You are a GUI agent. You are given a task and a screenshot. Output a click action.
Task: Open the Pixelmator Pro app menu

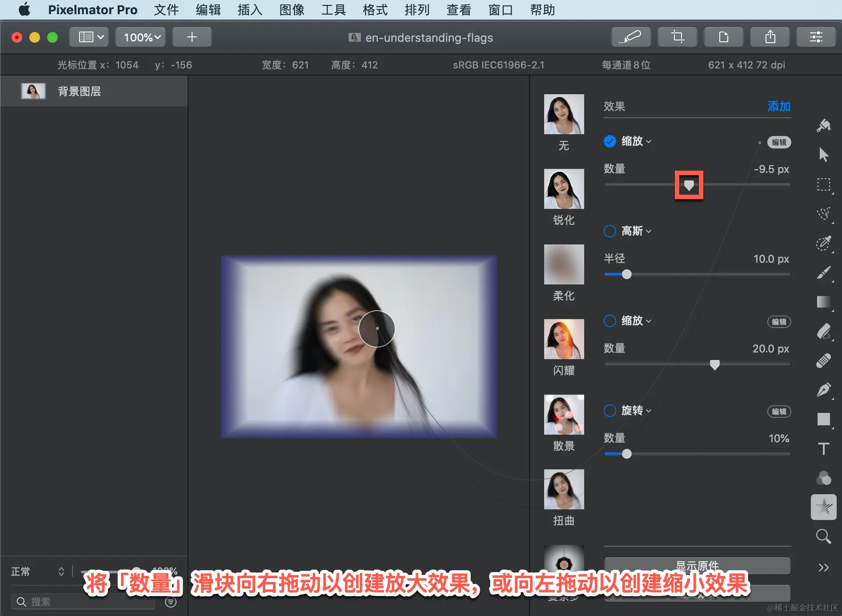(92, 10)
